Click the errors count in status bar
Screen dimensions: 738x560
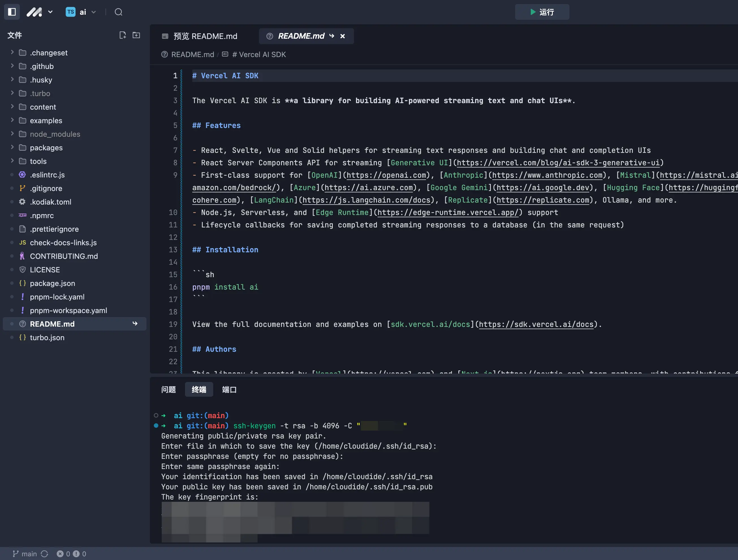(x=63, y=554)
